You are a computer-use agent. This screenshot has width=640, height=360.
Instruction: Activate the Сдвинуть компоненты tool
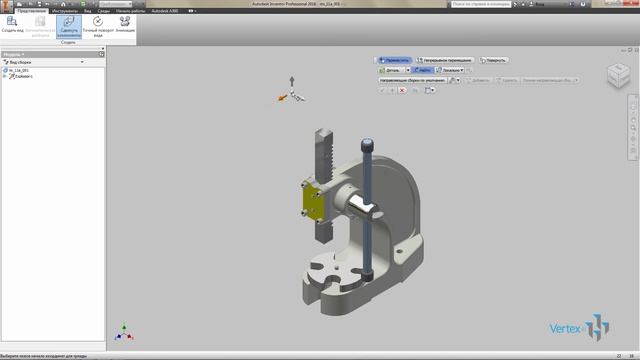[69, 27]
